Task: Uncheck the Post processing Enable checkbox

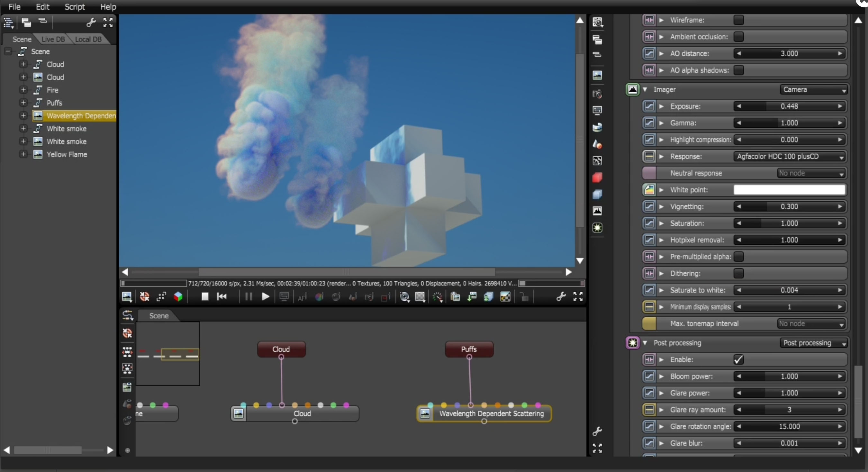Action: pos(738,360)
